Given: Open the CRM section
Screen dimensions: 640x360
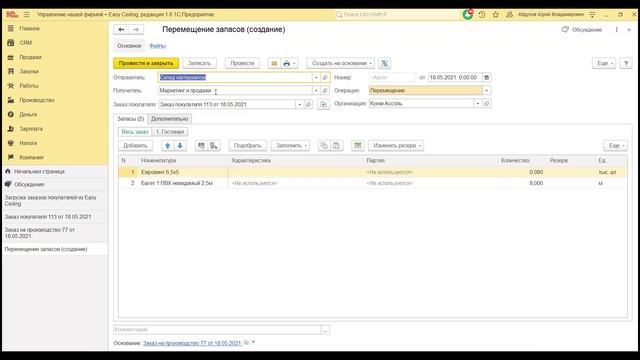Looking at the screenshot, I should tap(25, 43).
